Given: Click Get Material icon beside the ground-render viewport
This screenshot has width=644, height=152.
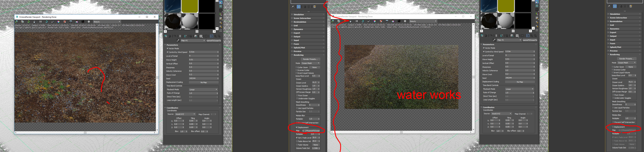Looking at the screenshot, I should click(x=166, y=36).
